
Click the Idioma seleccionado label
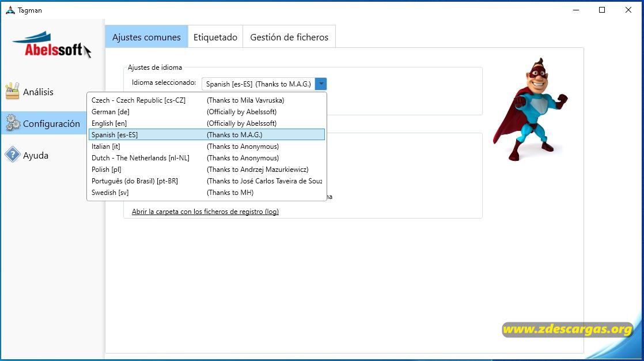point(164,82)
